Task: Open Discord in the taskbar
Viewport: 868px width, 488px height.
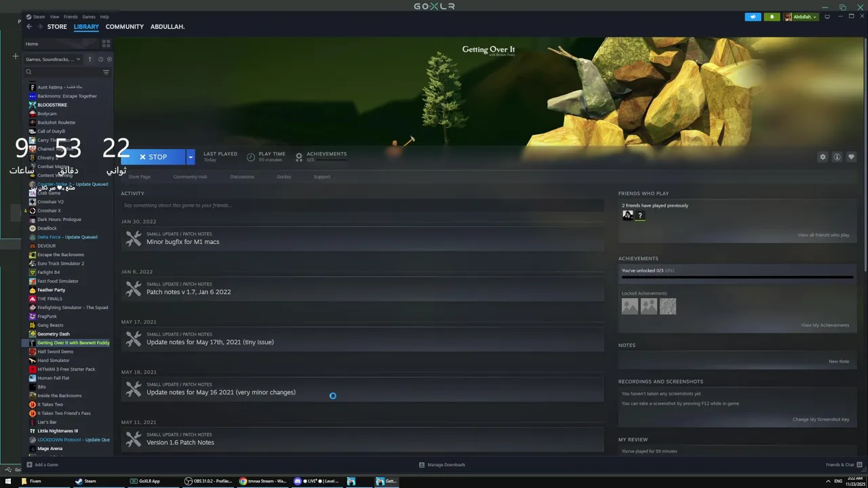Action: (x=317, y=481)
